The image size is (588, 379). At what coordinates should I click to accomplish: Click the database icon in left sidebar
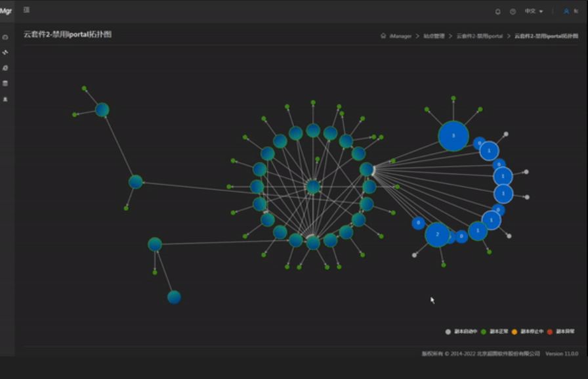tap(5, 83)
